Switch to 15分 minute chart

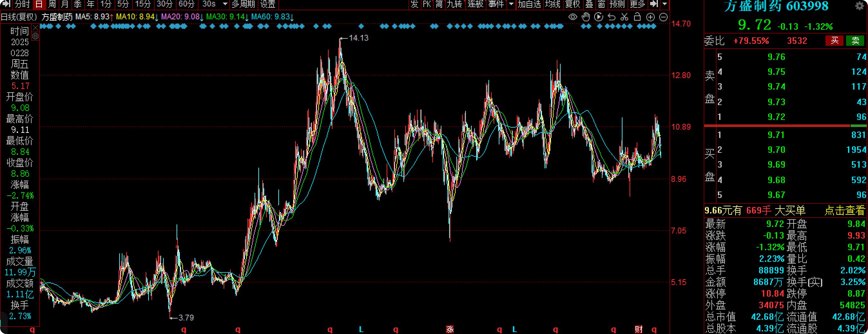point(143,4)
